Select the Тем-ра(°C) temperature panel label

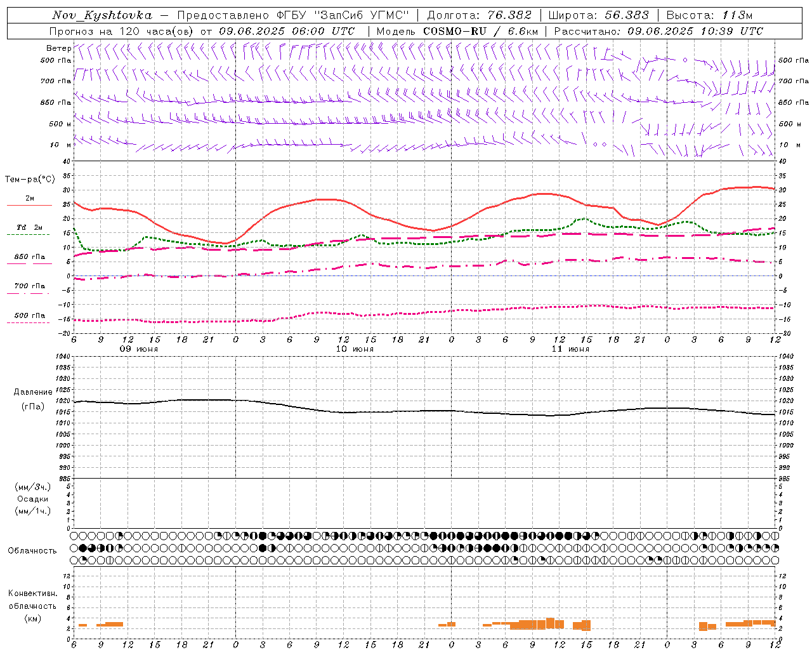tap(30, 180)
